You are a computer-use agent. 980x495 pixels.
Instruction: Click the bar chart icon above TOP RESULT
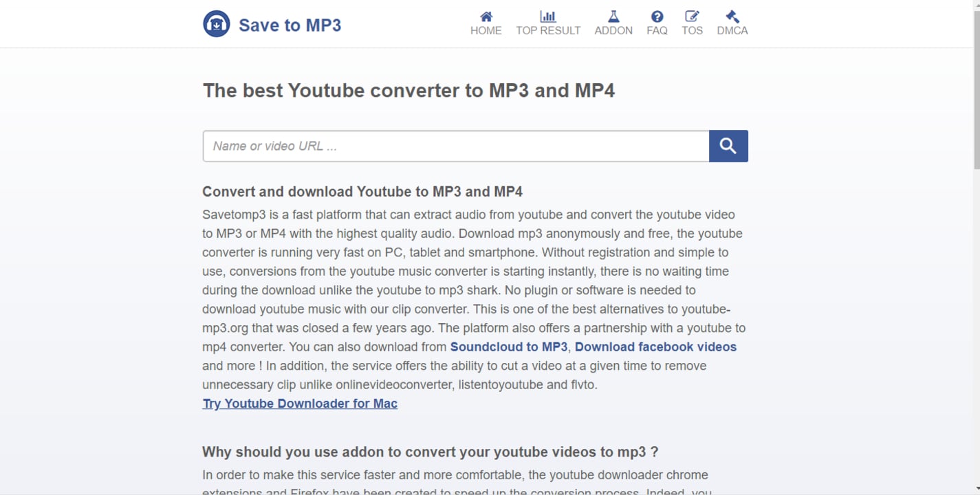pos(548,16)
